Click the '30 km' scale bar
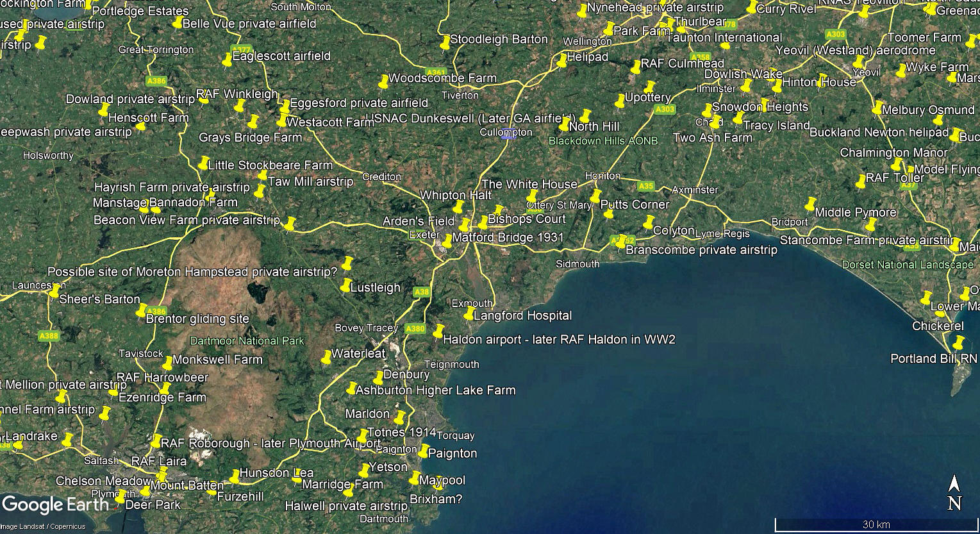The image size is (980, 534). (x=876, y=524)
